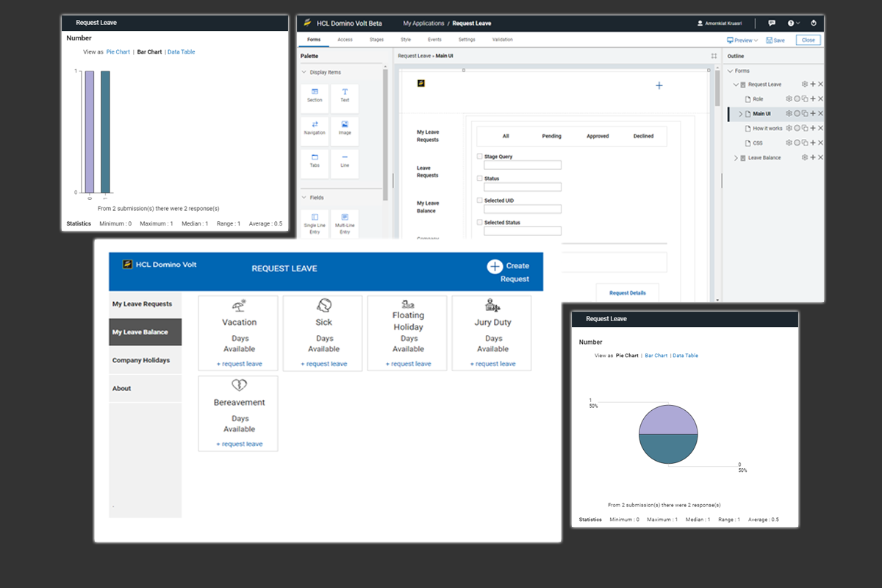The image size is (882, 588).
Task: Click request leave link under Sick
Action: [324, 364]
